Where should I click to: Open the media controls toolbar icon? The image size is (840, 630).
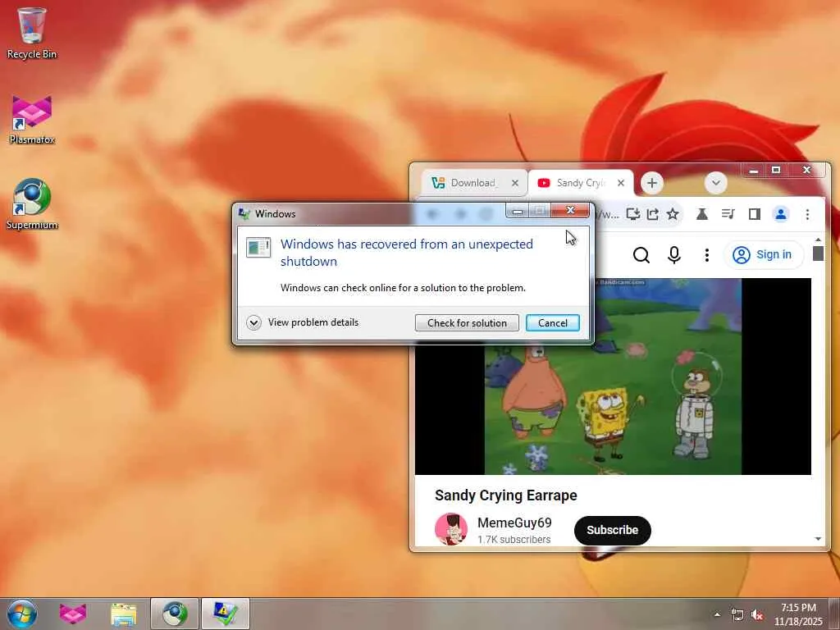(728, 214)
